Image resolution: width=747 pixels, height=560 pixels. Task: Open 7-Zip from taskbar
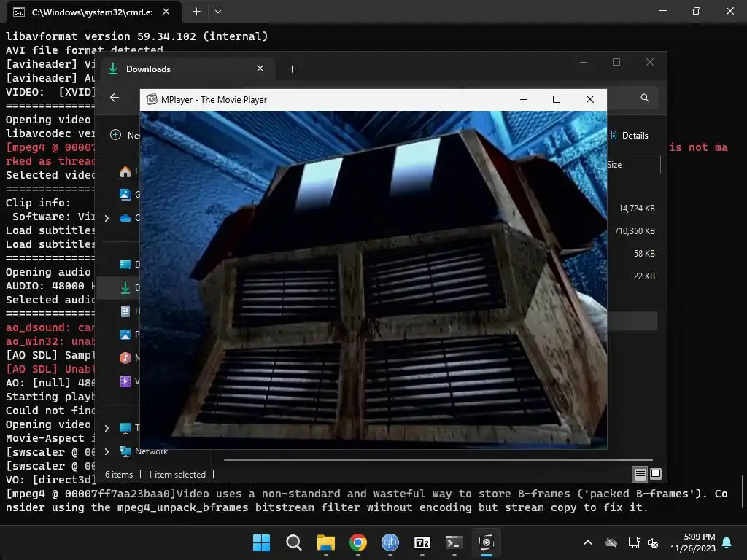[422, 542]
